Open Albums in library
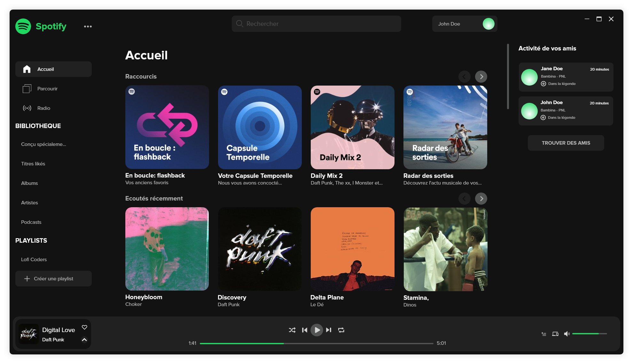This screenshot has height=364, width=633. click(29, 183)
